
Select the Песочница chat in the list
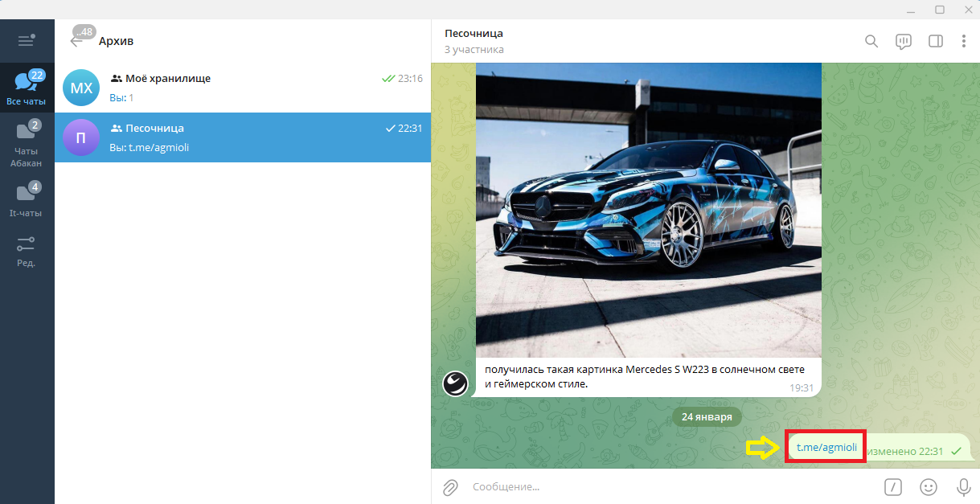tap(242, 137)
